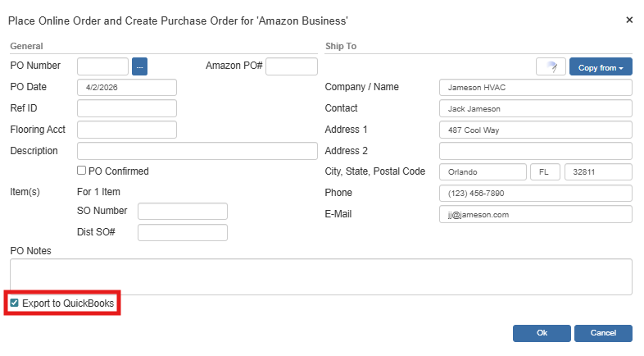Screen dimensions: 644x356
Task: Click the ellipsis button beside PO Number
Action: [139, 66]
